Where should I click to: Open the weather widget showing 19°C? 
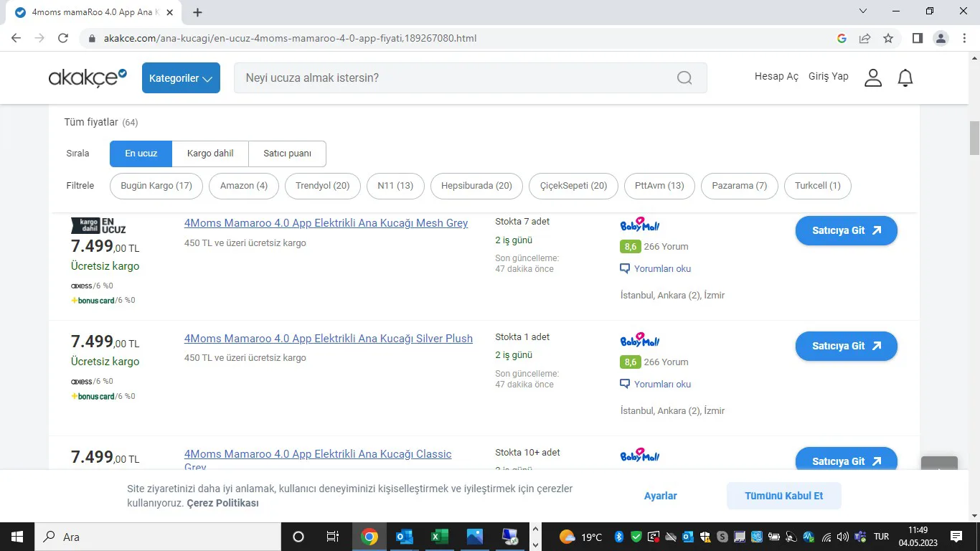coord(580,537)
